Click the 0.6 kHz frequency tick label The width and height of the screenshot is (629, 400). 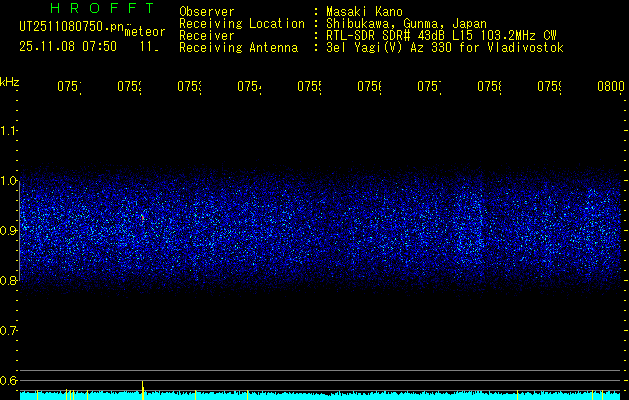[x=8, y=380]
